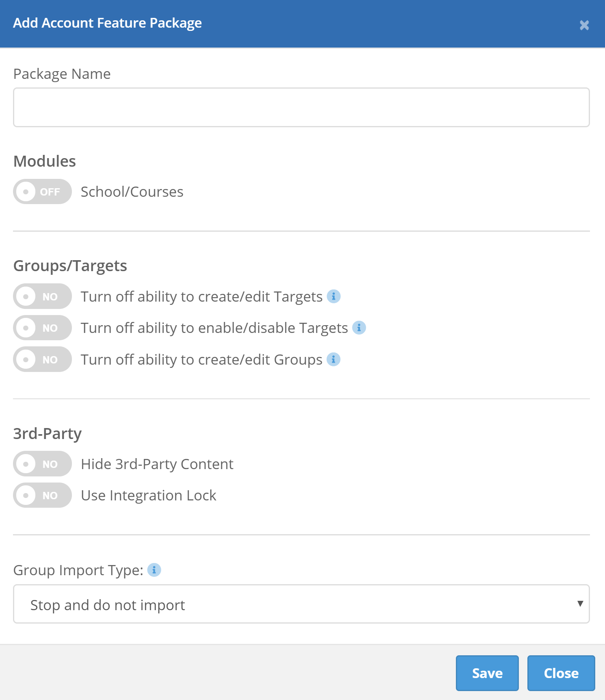Click the Hide 3rd-Party Content label
The width and height of the screenshot is (605, 700).
157,464
